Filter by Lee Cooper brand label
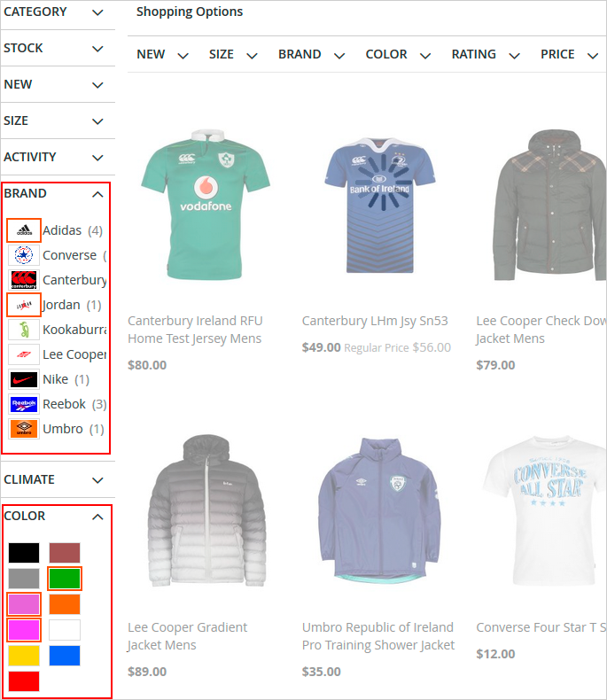The width and height of the screenshot is (607, 700). (x=74, y=354)
